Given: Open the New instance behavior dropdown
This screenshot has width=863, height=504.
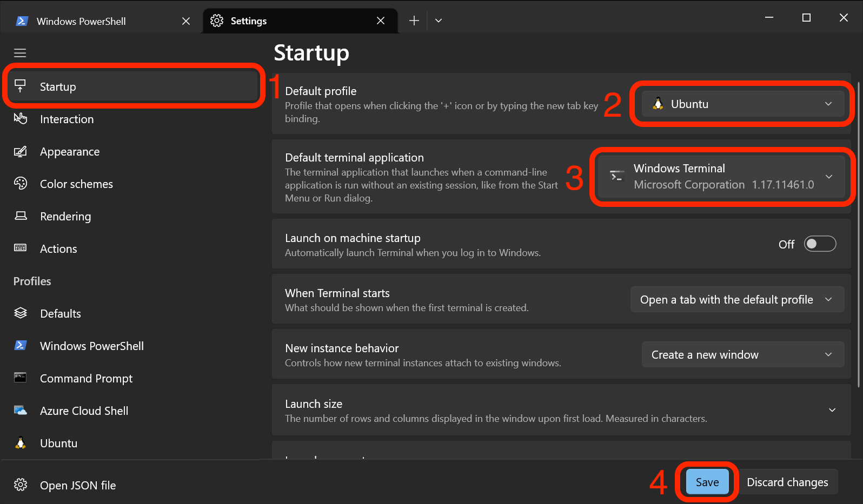Looking at the screenshot, I should coord(742,355).
